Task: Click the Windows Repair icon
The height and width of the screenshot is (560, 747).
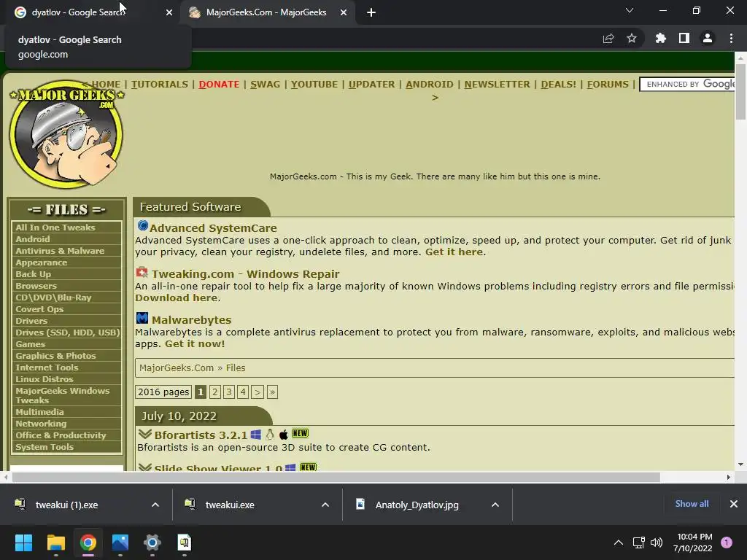Action: click(142, 273)
